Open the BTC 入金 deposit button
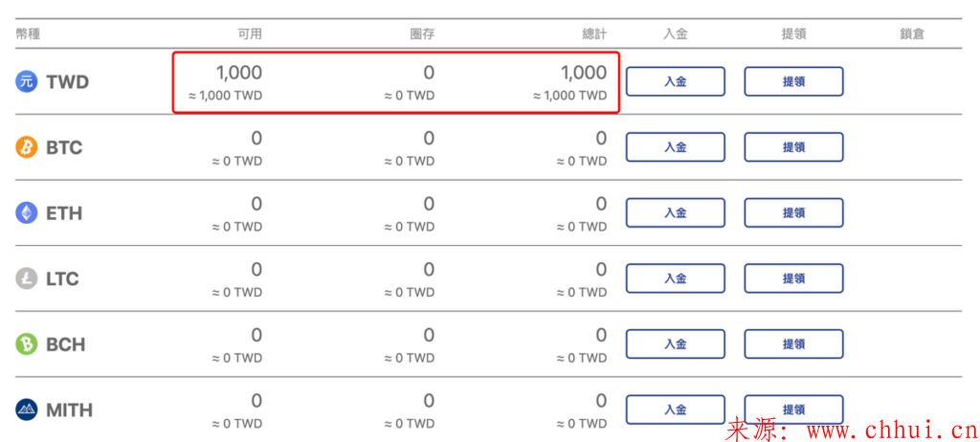980x442 pixels. point(676,147)
